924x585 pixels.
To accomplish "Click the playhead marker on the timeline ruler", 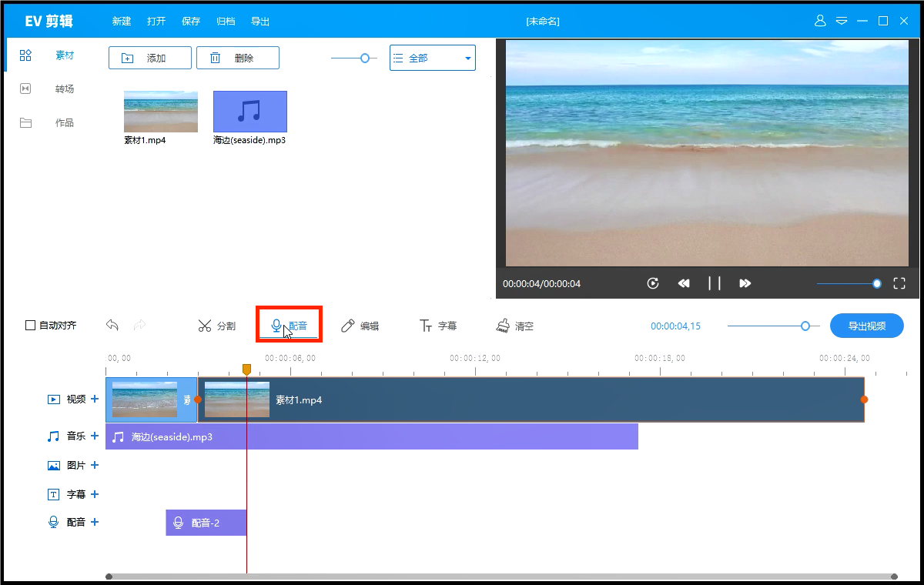I will pos(246,369).
